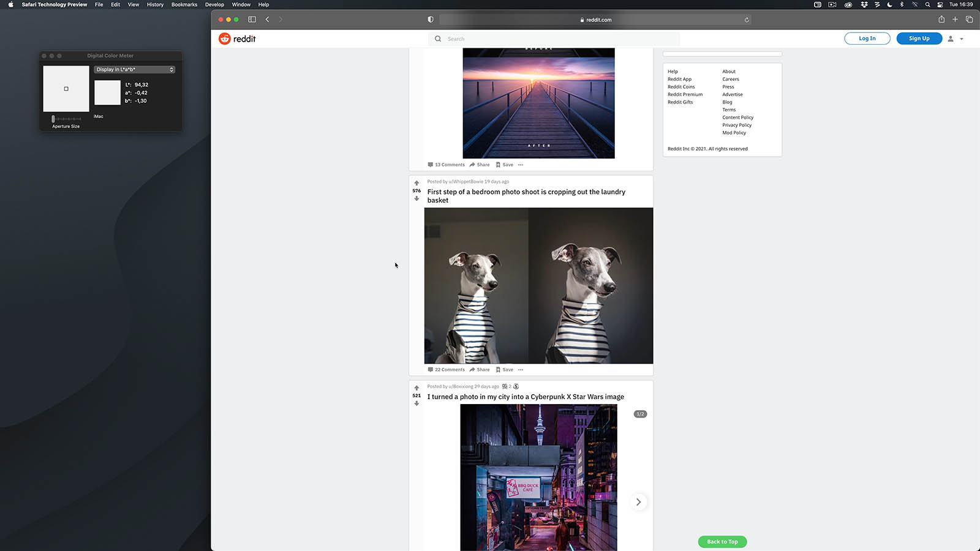Click the Sign Up button
980x551 pixels.
pyautogui.click(x=919, y=39)
